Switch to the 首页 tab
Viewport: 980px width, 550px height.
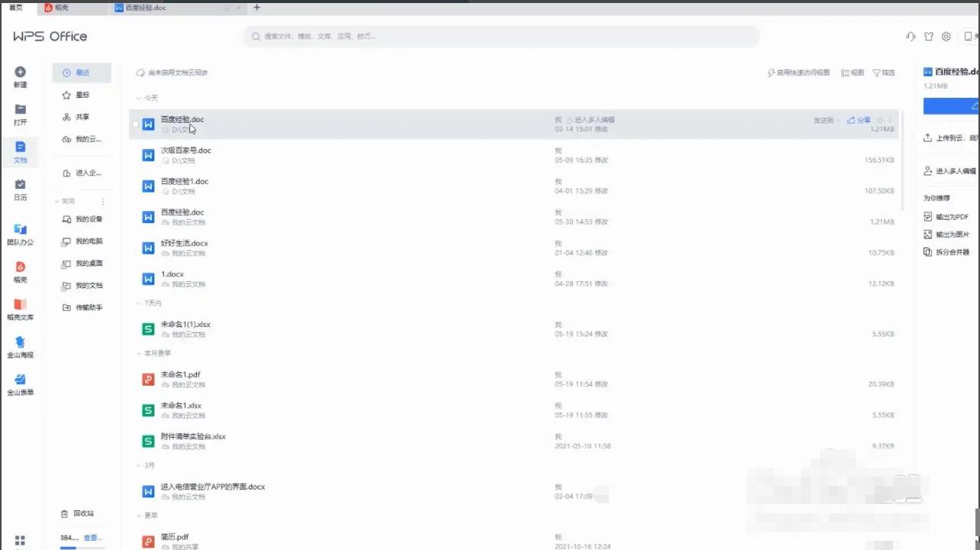tap(17, 8)
